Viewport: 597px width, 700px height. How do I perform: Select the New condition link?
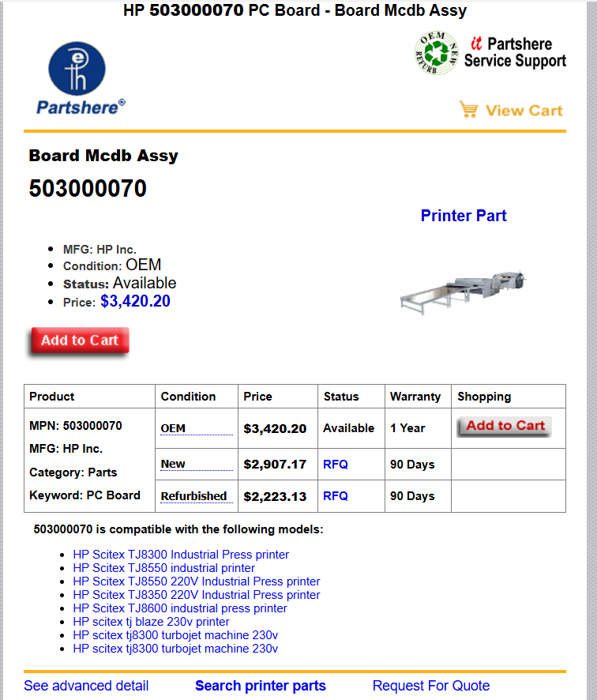tap(173, 464)
